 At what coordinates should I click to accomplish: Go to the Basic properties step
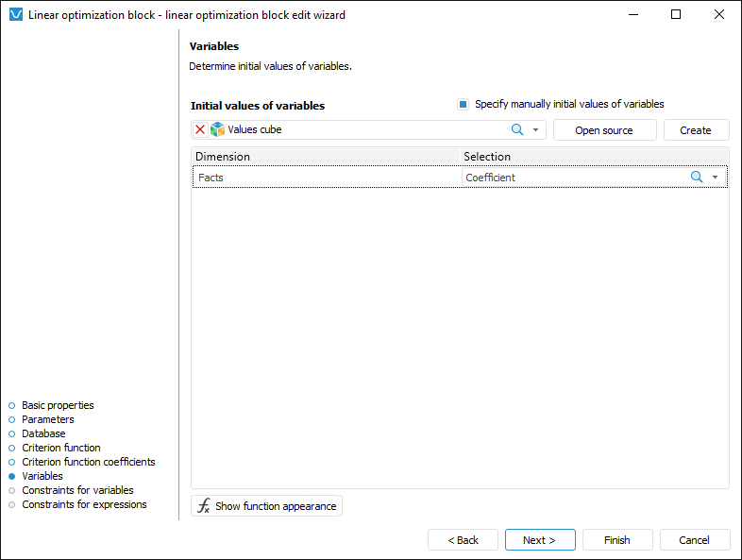tap(58, 405)
